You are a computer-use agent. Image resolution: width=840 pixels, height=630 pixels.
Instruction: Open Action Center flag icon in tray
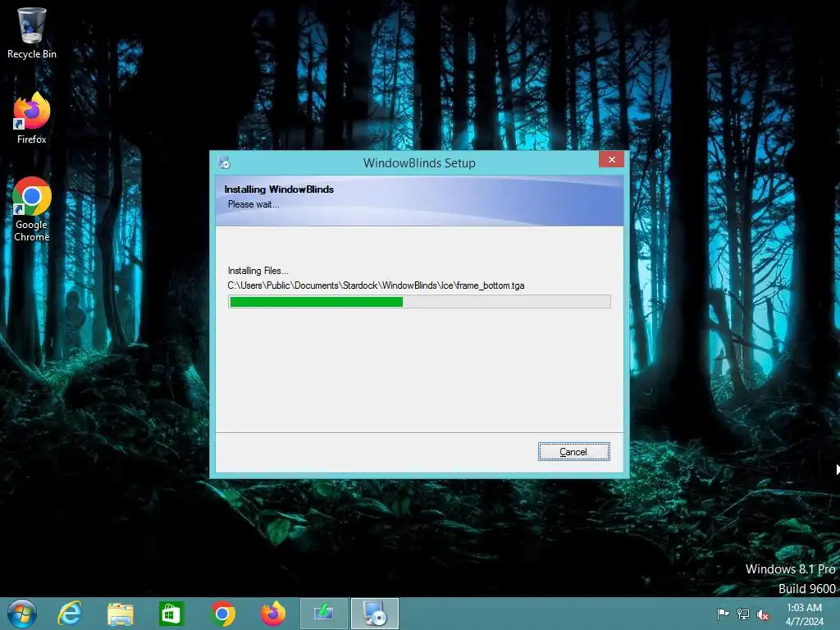click(x=723, y=614)
